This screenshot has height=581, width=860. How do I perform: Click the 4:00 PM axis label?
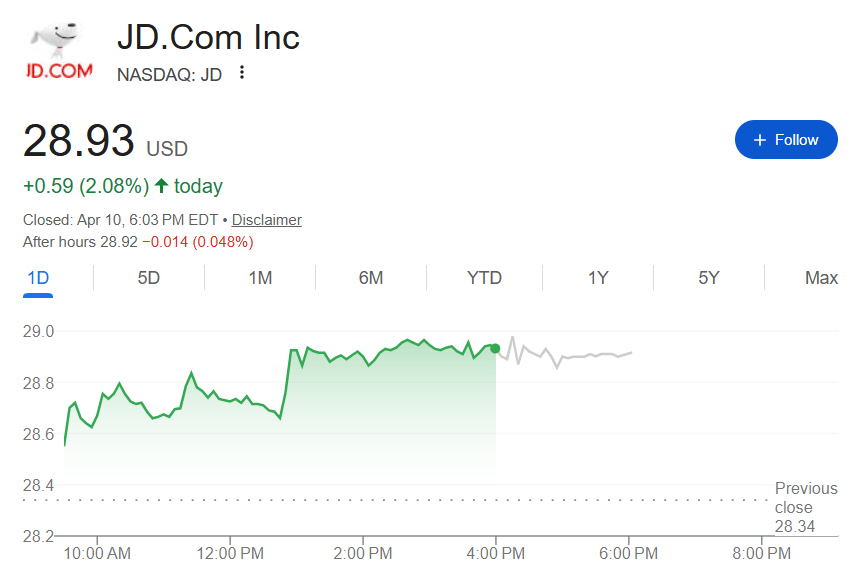tap(496, 552)
